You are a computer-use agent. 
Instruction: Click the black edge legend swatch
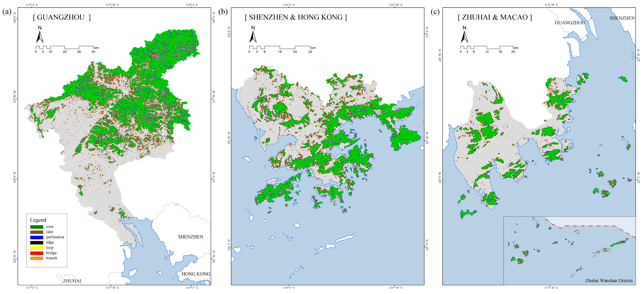tap(36, 243)
